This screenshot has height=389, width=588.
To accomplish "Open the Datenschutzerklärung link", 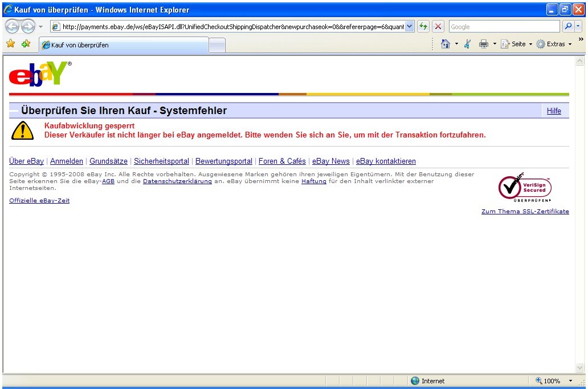I will point(177,181).
